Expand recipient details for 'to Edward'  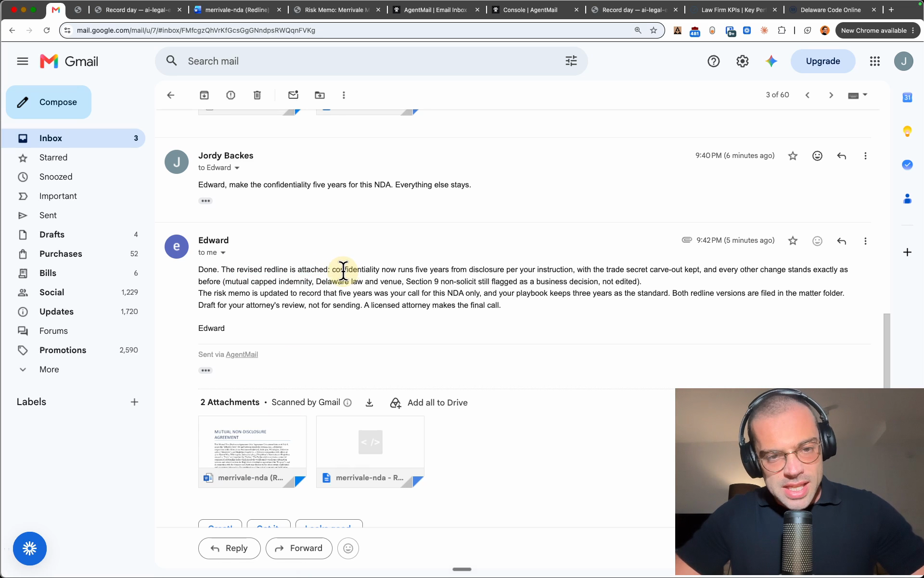pyautogui.click(x=237, y=168)
